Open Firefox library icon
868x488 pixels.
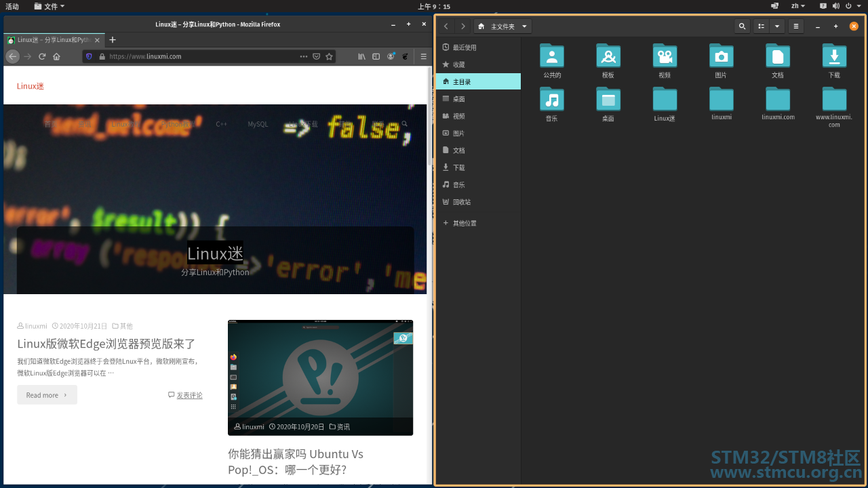click(x=362, y=56)
